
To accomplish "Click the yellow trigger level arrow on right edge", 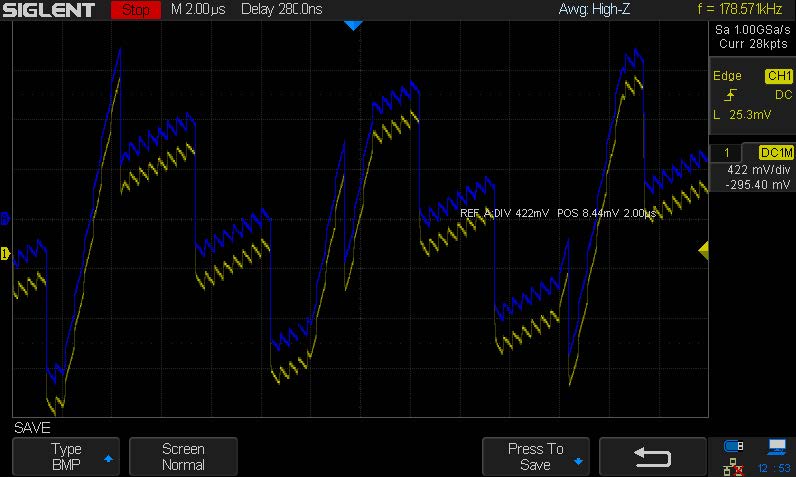I will pos(702,249).
